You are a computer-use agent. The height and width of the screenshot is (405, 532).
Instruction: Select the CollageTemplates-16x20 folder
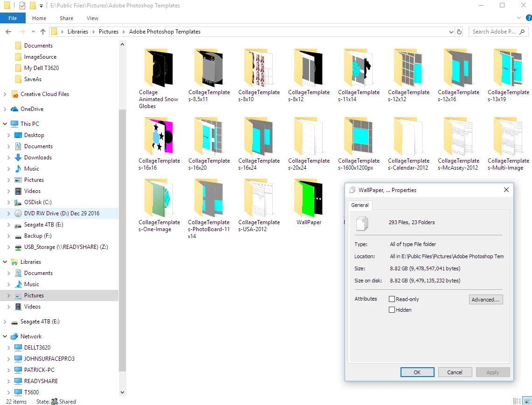click(x=209, y=144)
